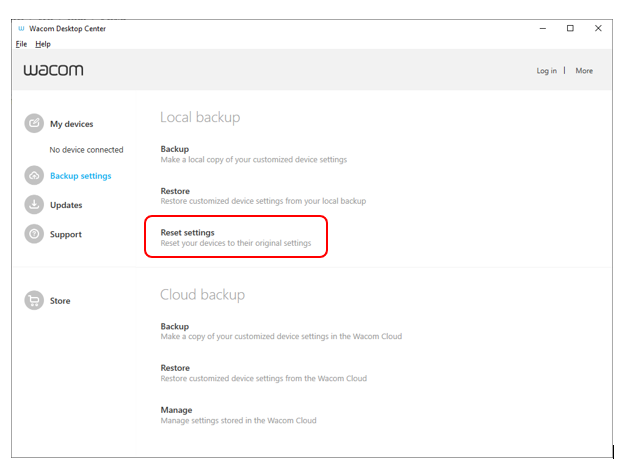The height and width of the screenshot is (476, 626).
Task: Click Restore under Cloud backup
Action: (175, 368)
